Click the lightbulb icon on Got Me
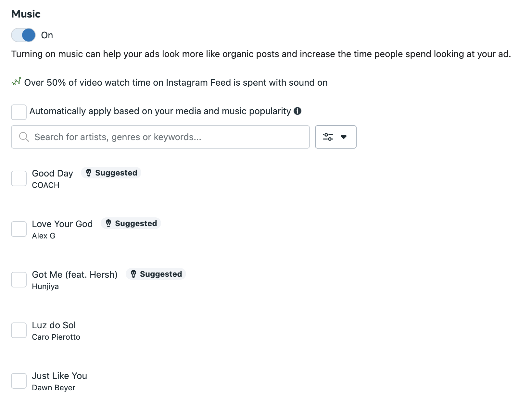 [x=133, y=274]
